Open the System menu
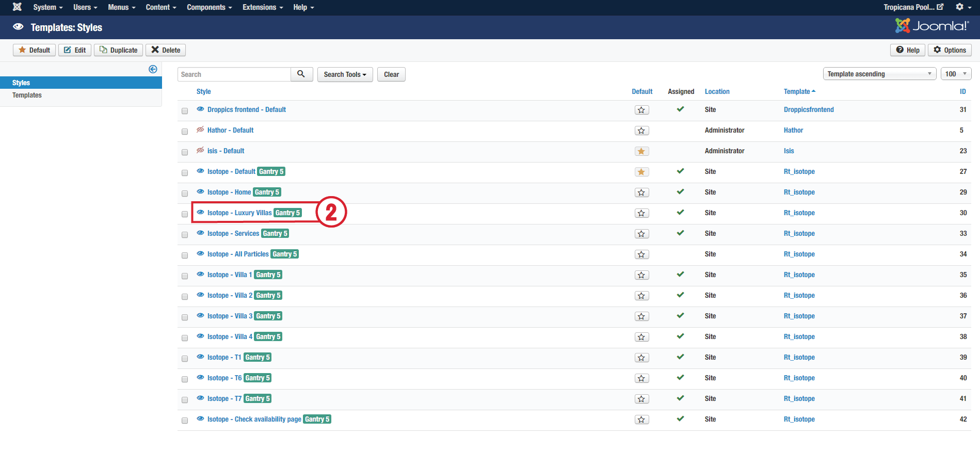Viewport: 980px width, 451px height. tap(47, 7)
